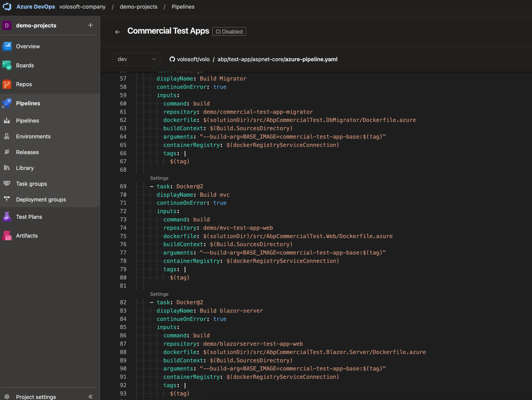Open the Repos section icon
The height and width of the screenshot is (400, 532).
point(7,84)
